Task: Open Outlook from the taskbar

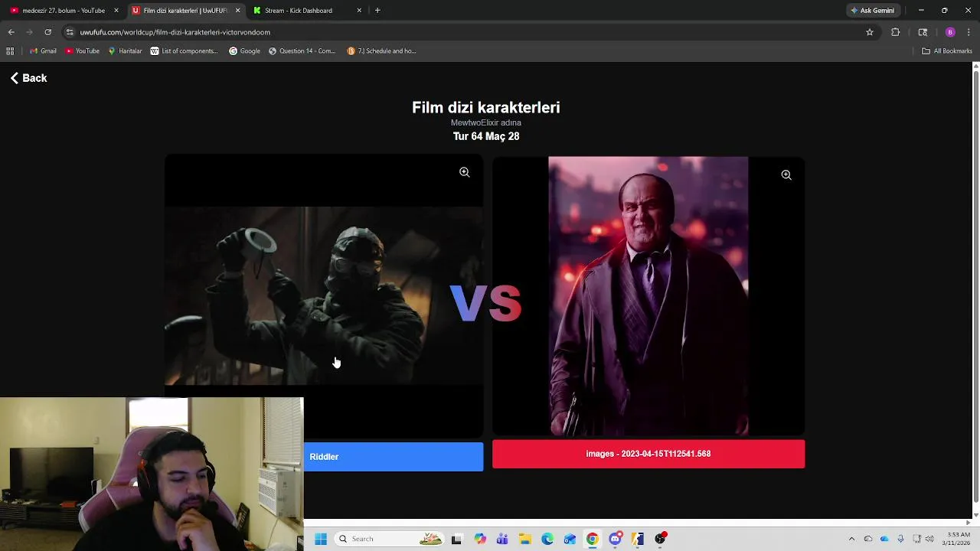Action: [x=570, y=539]
